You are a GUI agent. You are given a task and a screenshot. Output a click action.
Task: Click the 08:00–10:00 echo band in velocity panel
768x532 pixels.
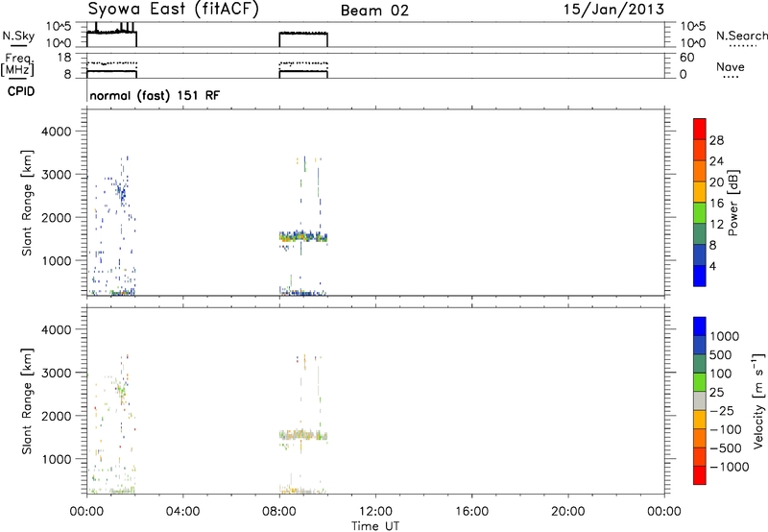(303, 435)
